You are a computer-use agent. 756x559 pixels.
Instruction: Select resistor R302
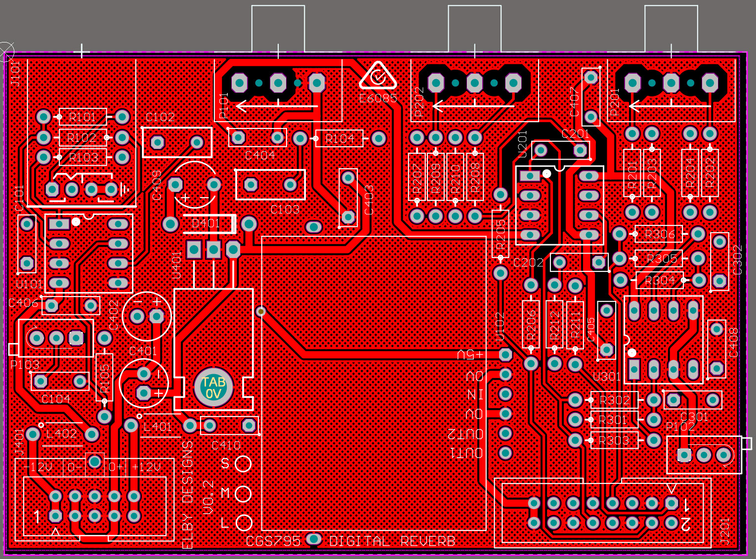(x=614, y=400)
